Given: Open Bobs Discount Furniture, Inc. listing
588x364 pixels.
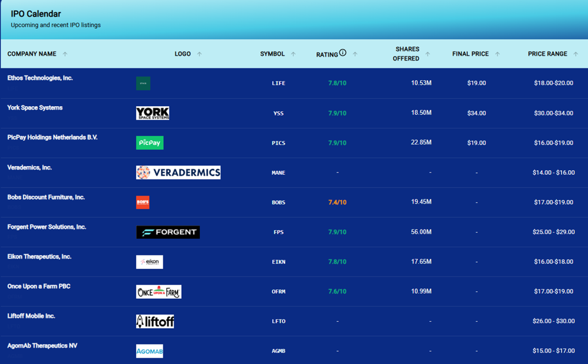Looking at the screenshot, I should click(x=46, y=197).
